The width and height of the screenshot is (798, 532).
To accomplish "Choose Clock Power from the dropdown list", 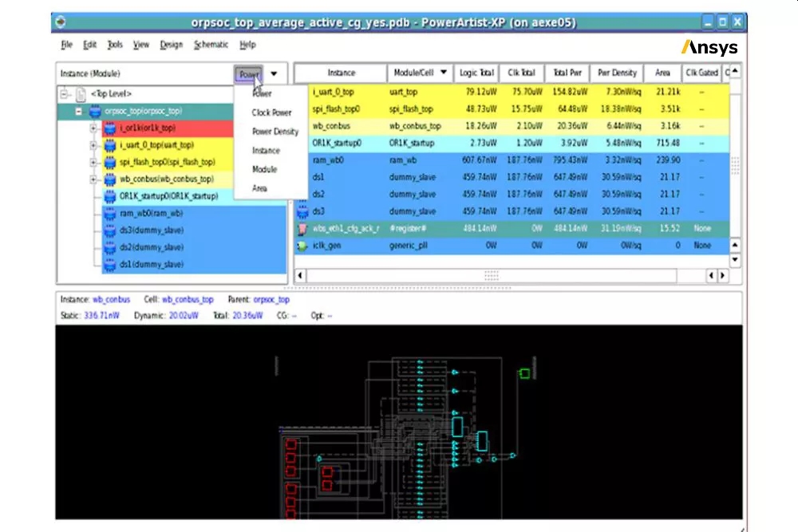I will pyautogui.click(x=271, y=112).
